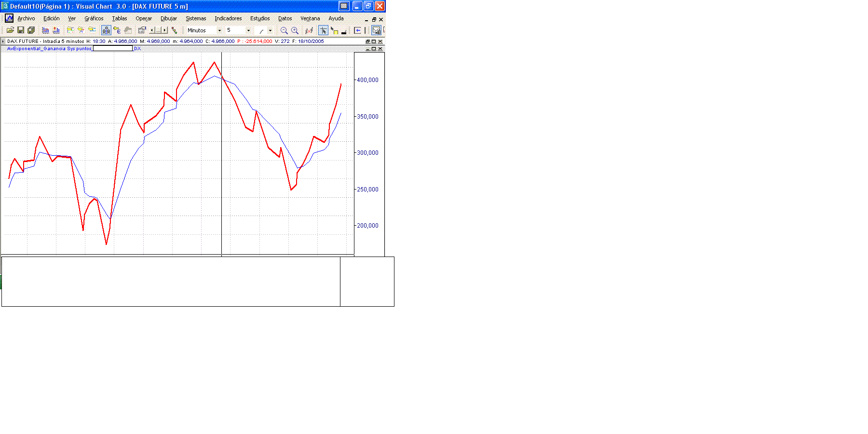Click the ellipsis button between the arrows

(x=158, y=30)
